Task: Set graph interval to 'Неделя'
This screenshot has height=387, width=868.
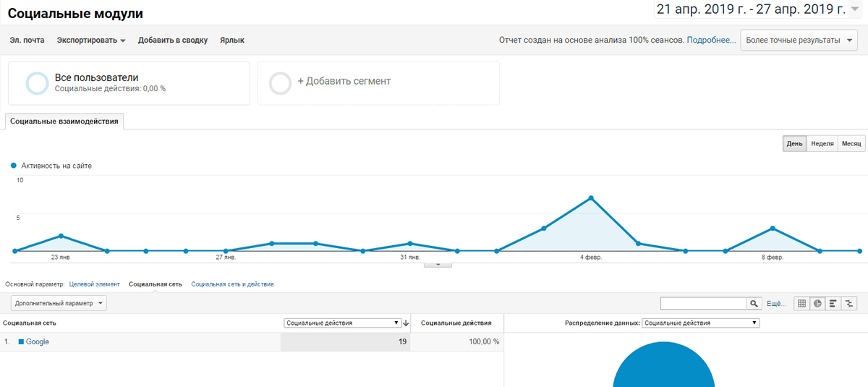Action: (x=822, y=143)
